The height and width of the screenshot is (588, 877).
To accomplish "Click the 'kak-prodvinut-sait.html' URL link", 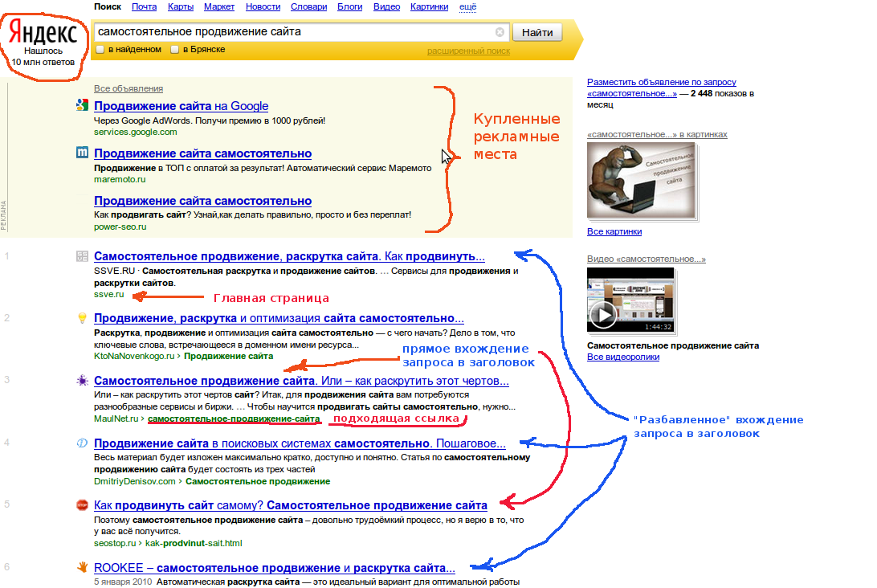I will tap(194, 543).
